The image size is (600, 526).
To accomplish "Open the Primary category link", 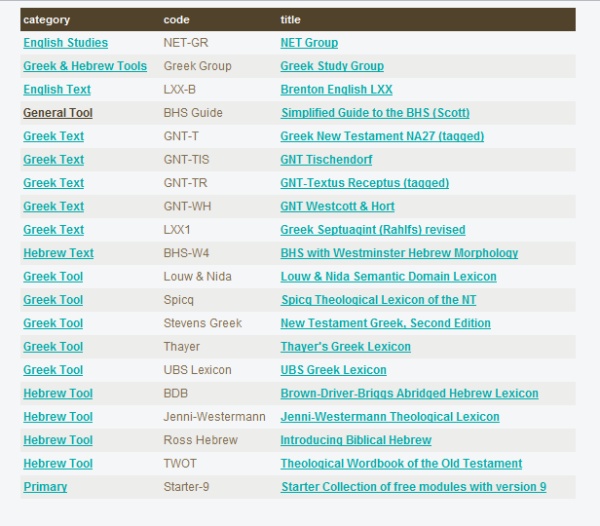I will pyautogui.click(x=45, y=487).
